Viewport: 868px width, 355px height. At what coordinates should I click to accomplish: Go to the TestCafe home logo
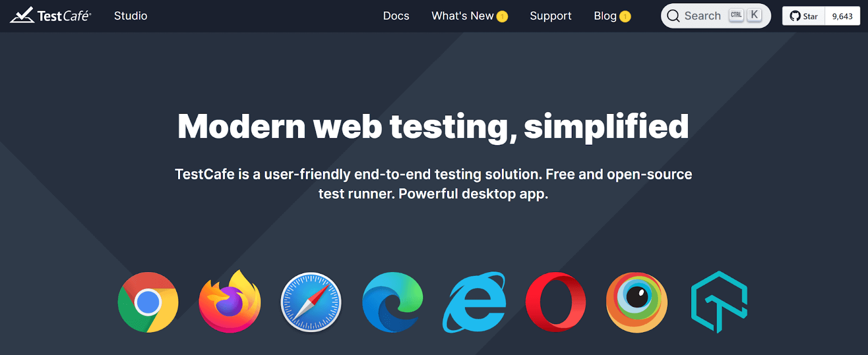pos(50,16)
